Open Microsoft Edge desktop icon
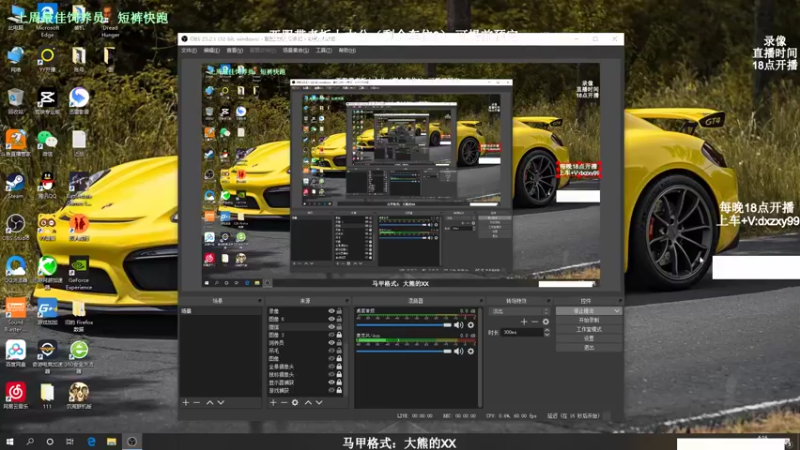This screenshot has width=800, height=450. 47,20
